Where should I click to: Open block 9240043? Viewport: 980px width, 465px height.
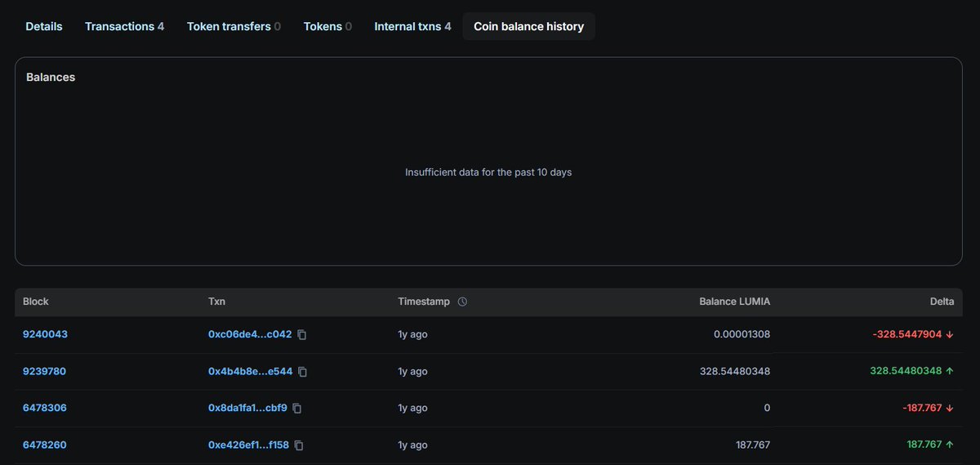pos(44,334)
